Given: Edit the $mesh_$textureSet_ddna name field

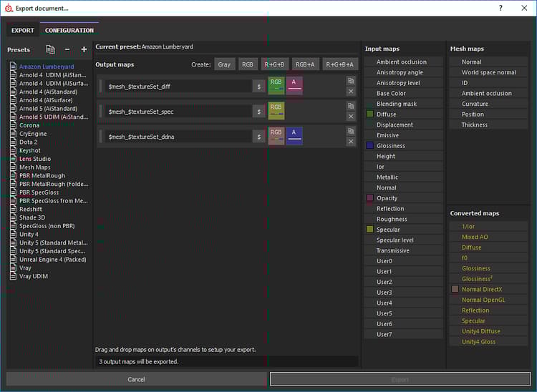Looking at the screenshot, I should pos(178,137).
